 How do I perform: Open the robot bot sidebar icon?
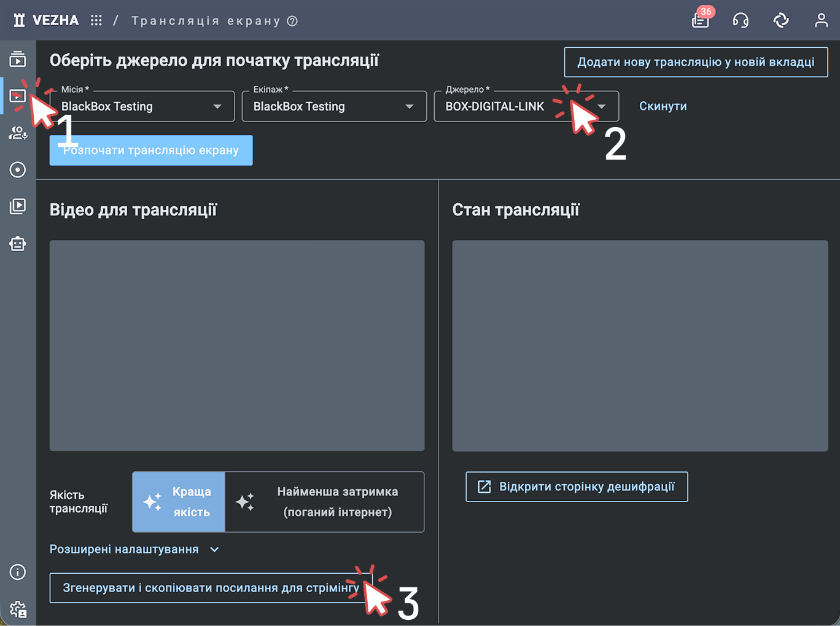(18, 244)
